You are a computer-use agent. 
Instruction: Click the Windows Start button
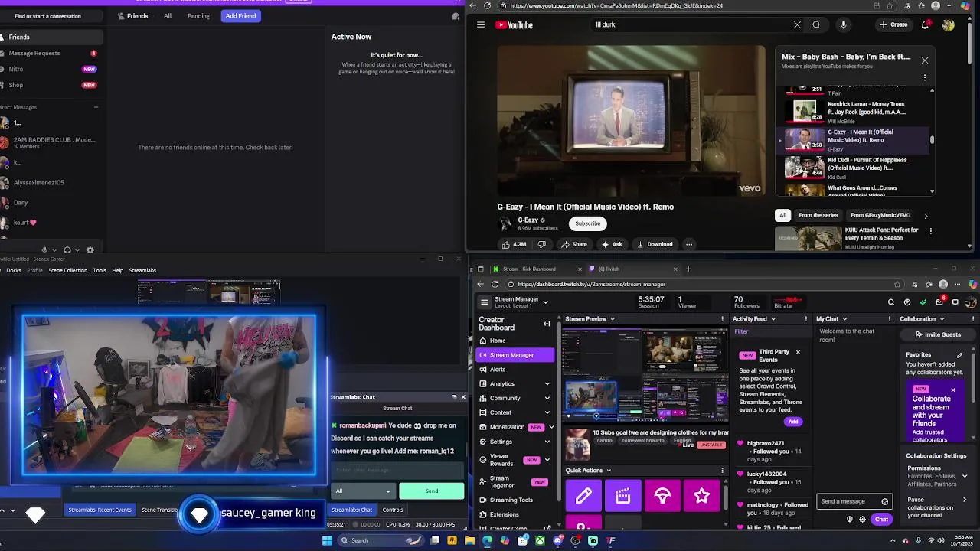(327, 540)
